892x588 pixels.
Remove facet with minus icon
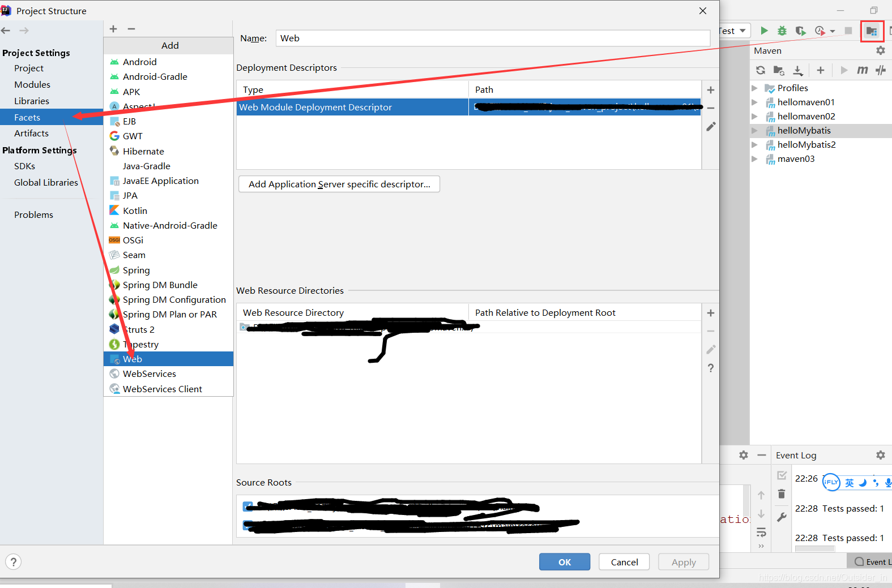(x=131, y=29)
